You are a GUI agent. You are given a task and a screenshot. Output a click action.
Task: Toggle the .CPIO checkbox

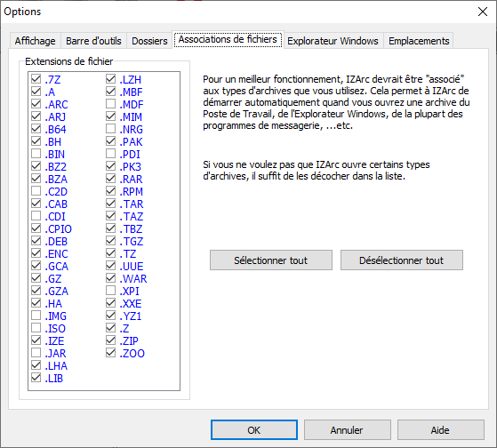36,228
